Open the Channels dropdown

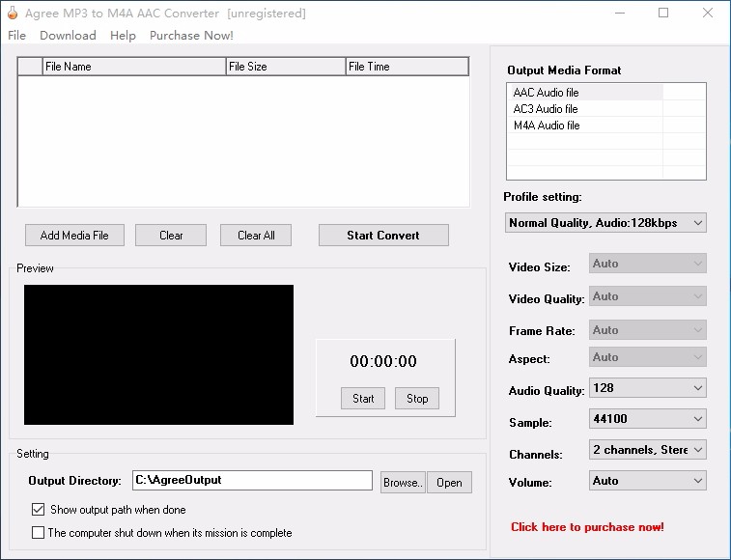coord(648,450)
